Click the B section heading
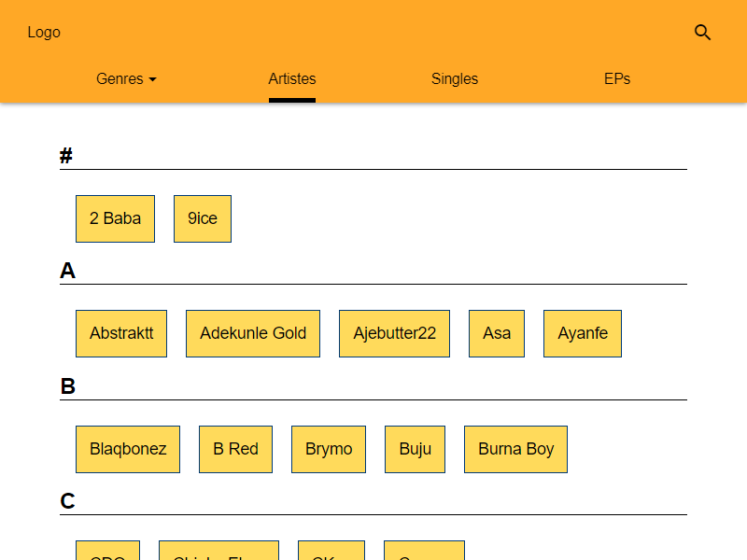Image resolution: width=747 pixels, height=560 pixels. (67, 386)
